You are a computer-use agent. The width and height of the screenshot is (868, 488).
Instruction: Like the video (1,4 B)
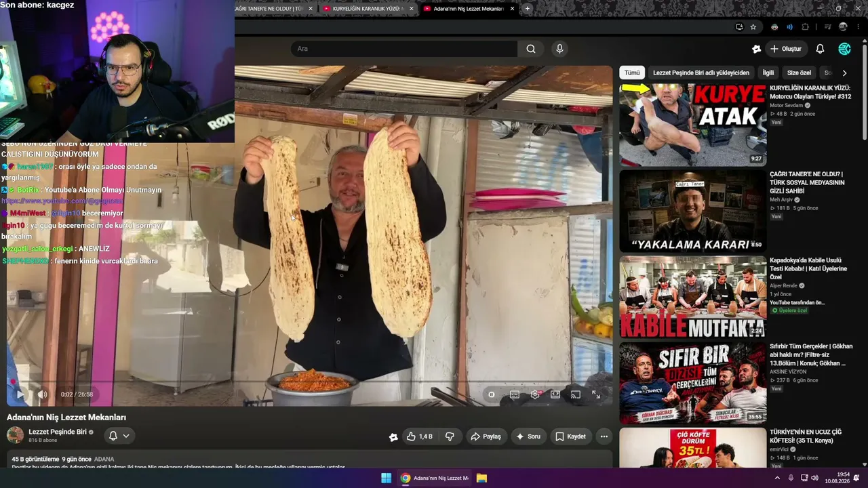click(420, 436)
